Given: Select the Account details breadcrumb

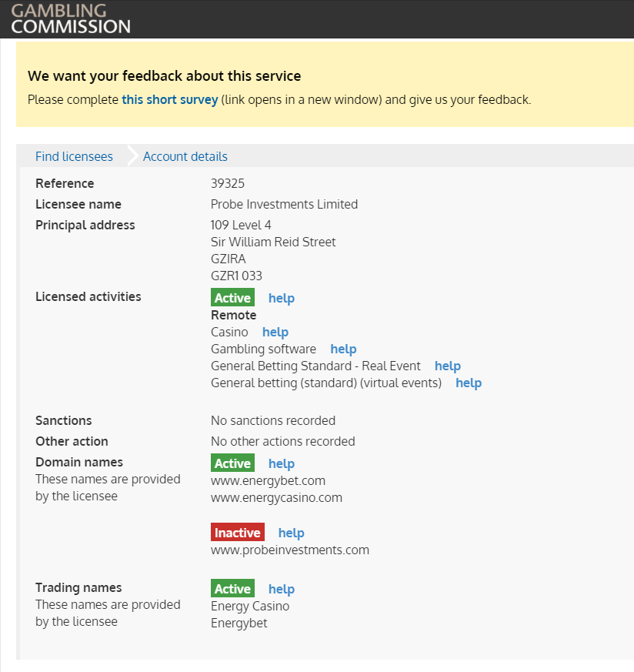Looking at the screenshot, I should pyautogui.click(x=185, y=156).
